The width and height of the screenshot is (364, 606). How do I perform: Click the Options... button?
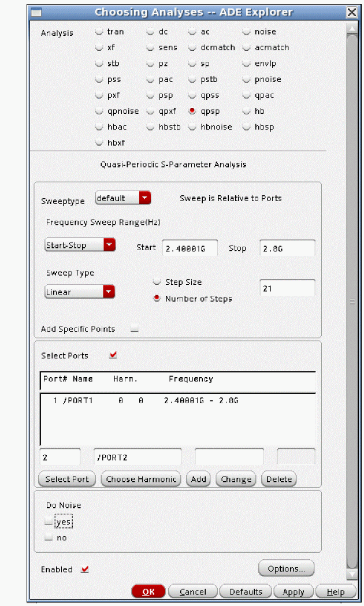(286, 568)
